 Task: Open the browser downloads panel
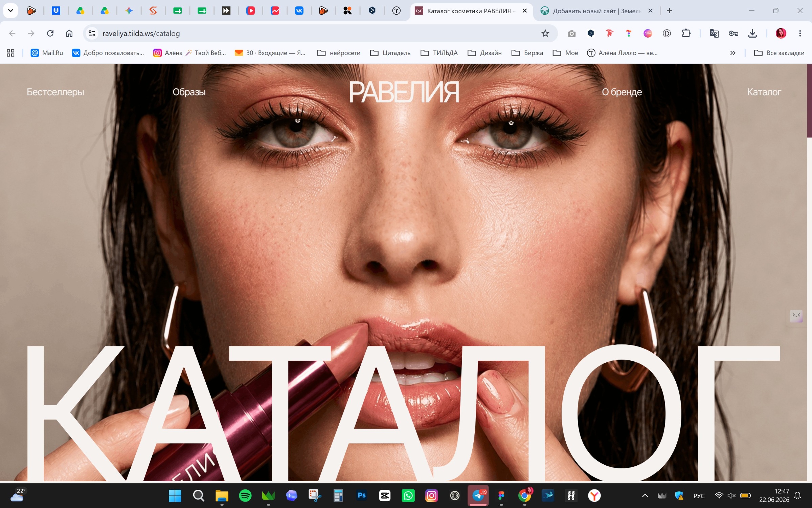752,33
